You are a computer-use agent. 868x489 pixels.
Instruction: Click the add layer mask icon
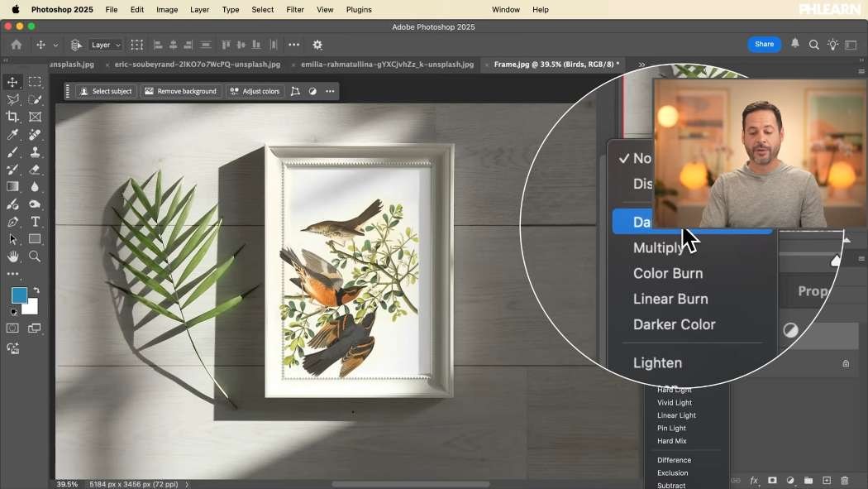pyautogui.click(x=771, y=480)
